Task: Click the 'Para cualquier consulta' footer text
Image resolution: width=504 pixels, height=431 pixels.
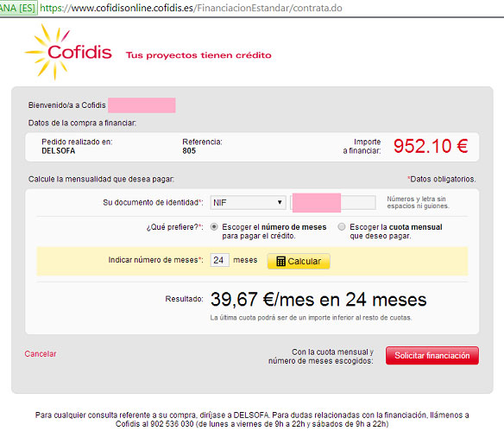Action: point(252,420)
